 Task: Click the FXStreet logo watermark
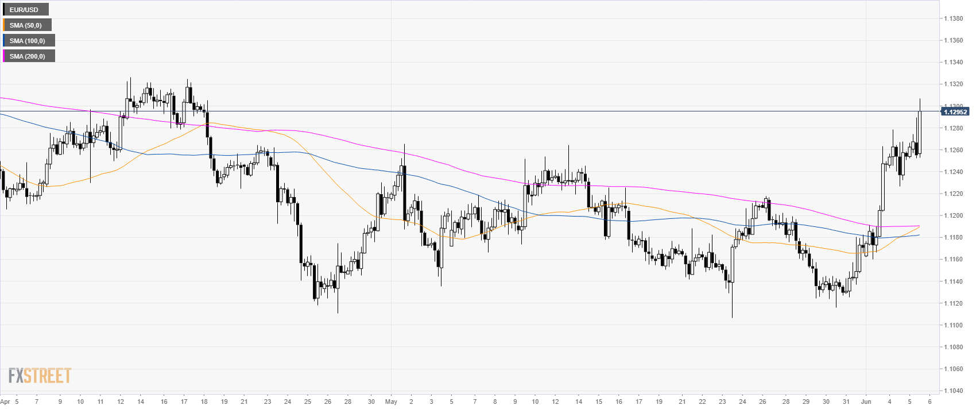(40, 376)
